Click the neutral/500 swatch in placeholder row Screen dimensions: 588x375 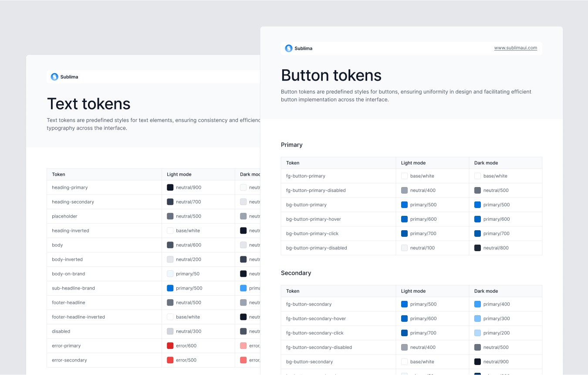[170, 216]
